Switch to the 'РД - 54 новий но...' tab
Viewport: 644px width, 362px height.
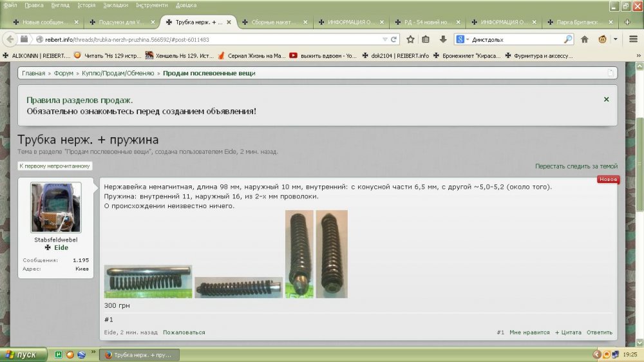(427, 22)
